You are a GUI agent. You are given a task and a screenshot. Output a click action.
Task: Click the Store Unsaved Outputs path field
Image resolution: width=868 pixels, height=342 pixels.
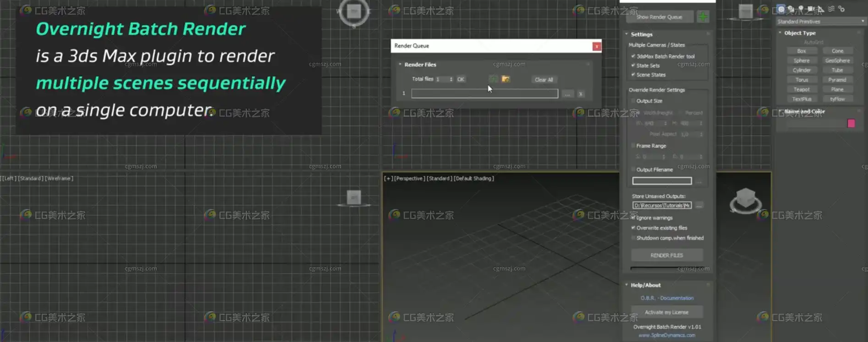coord(662,206)
